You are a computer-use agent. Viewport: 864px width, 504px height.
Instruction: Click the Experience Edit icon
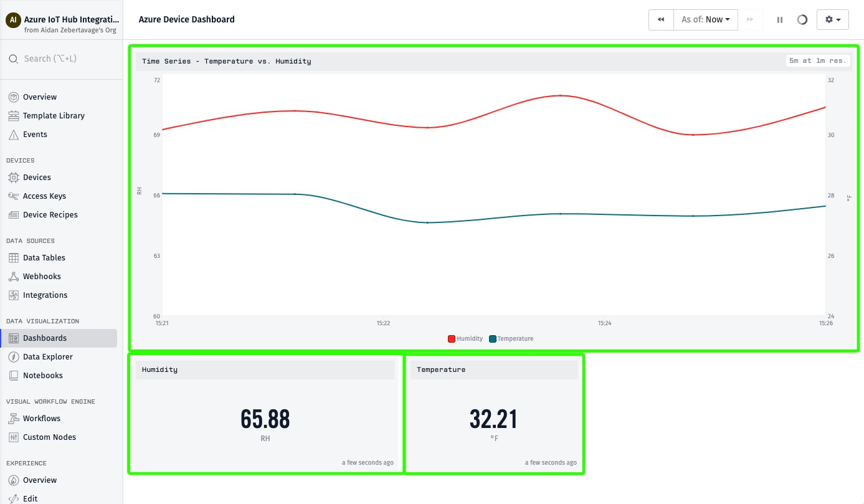click(x=14, y=499)
